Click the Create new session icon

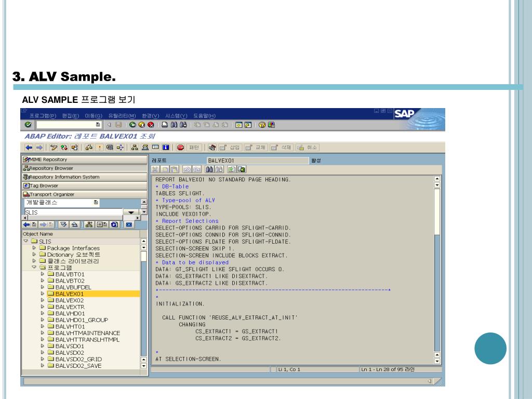click(x=239, y=125)
